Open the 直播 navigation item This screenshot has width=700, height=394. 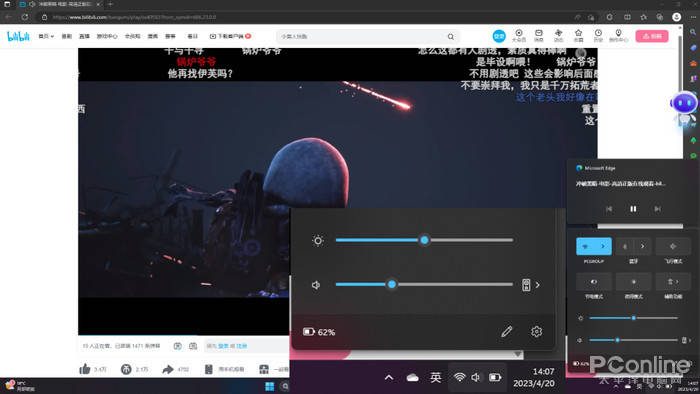coord(84,36)
